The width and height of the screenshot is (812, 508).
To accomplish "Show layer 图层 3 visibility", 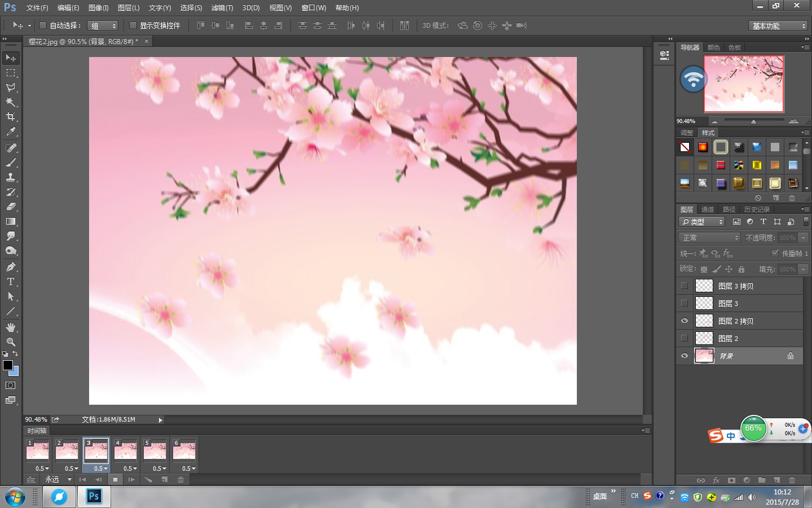I will click(685, 303).
